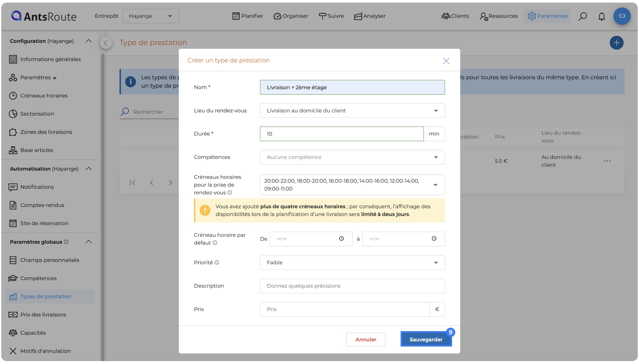Viewport: 639px width, 364px height.
Task: Focus the à end time field
Action: point(404,239)
